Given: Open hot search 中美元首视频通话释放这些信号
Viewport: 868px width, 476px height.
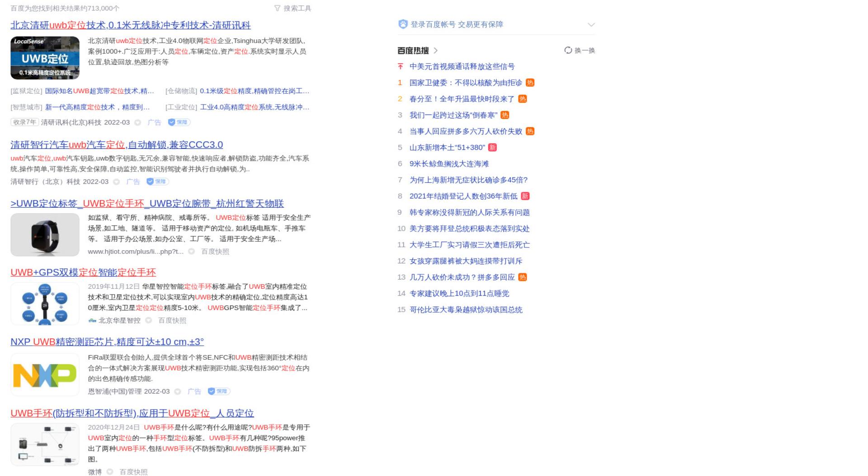Looking at the screenshot, I should coord(462,67).
